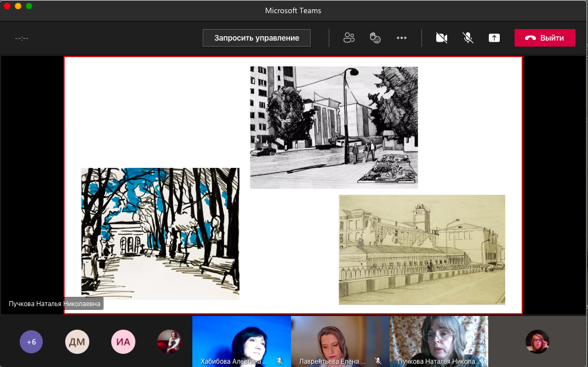Image resolution: width=588 pixels, height=367 pixels.
Task: Click the blue-tree park sketch in shared slide
Action: tap(160, 234)
